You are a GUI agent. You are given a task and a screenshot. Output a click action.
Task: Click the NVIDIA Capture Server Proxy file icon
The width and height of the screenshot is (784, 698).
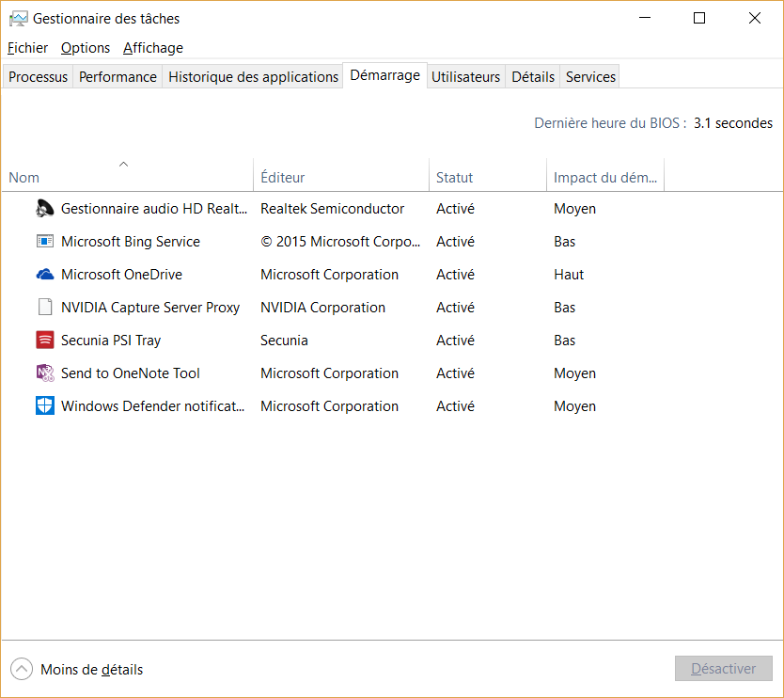[45, 307]
